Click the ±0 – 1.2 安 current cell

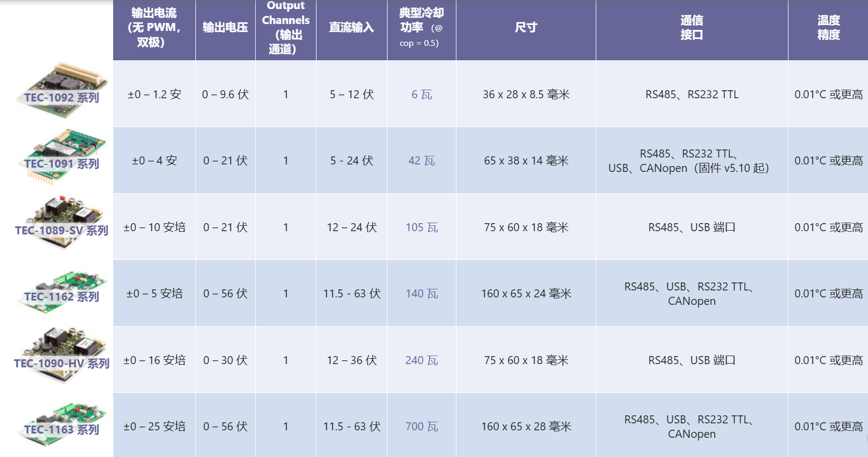(154, 94)
